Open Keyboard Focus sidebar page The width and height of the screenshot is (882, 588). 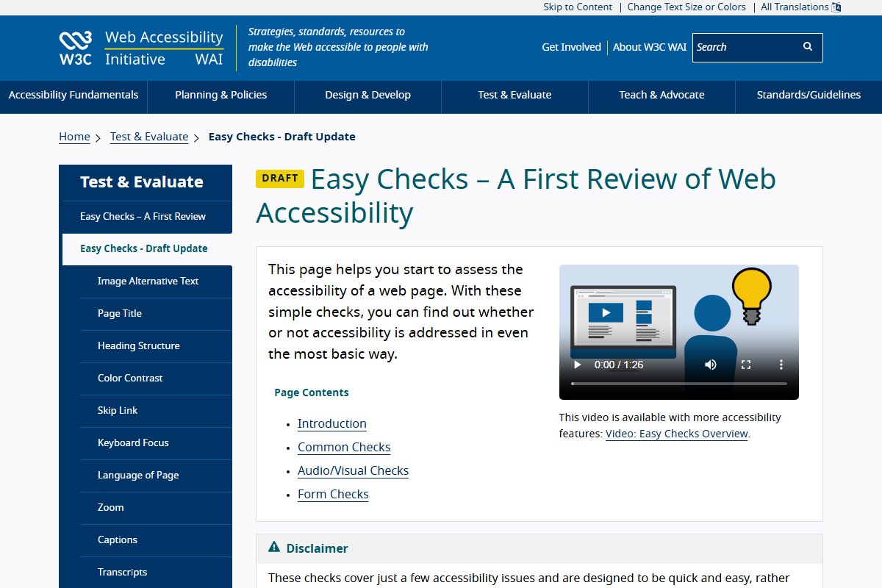[156, 443]
